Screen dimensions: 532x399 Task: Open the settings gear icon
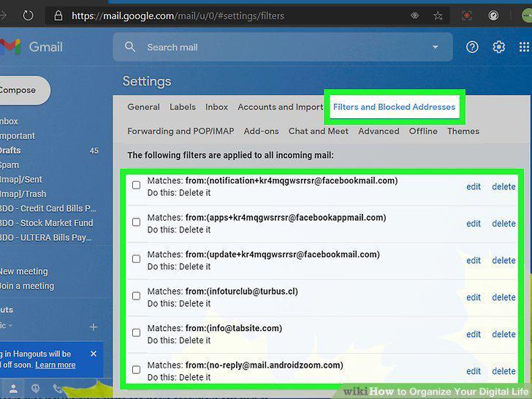pos(498,47)
